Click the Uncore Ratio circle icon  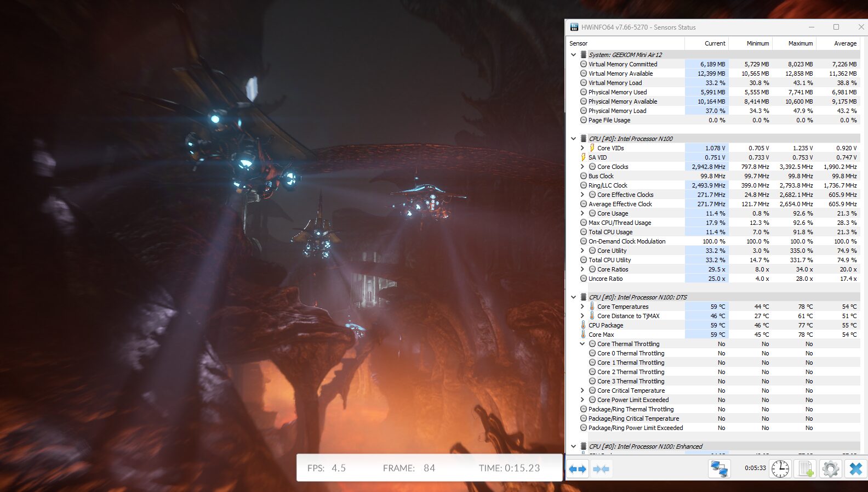tap(584, 279)
